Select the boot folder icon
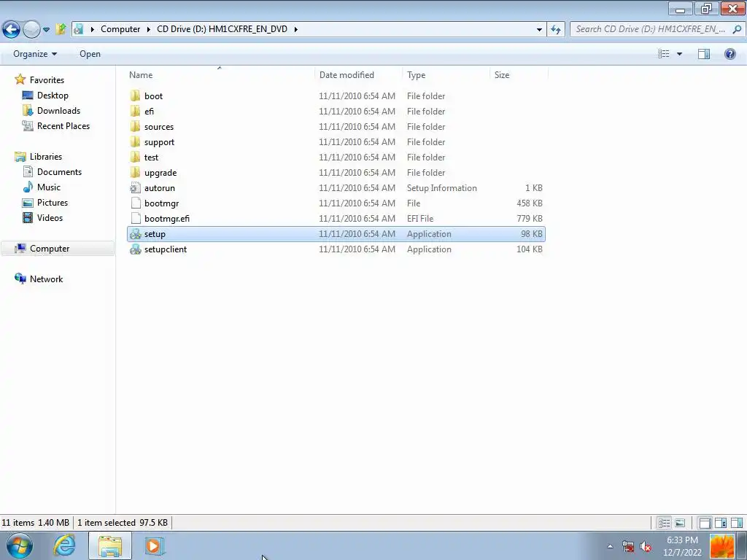Image resolution: width=747 pixels, height=560 pixels. pyautogui.click(x=135, y=96)
